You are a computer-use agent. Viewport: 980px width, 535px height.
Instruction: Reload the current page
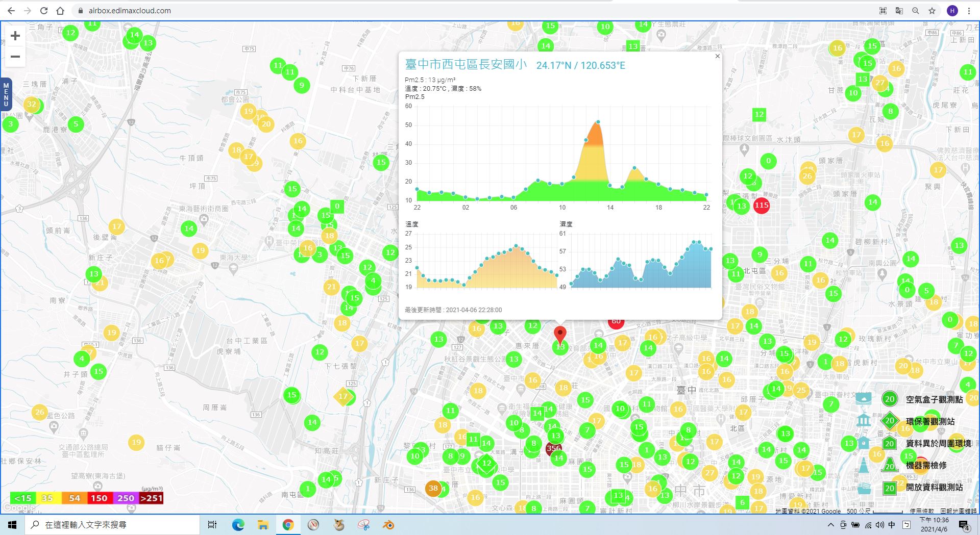point(44,10)
